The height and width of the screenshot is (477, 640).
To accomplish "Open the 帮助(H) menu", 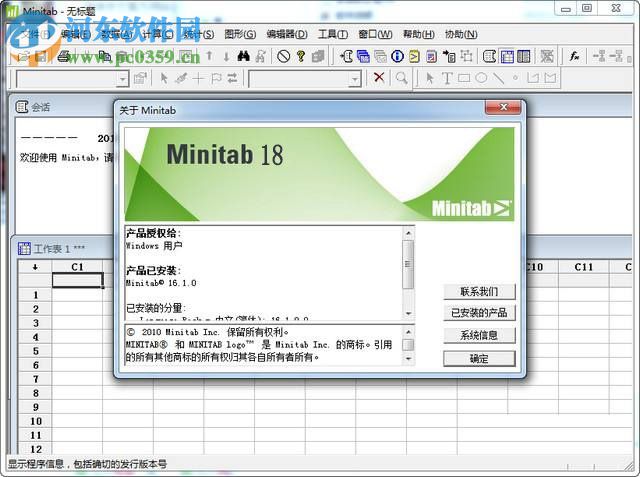I will (x=419, y=34).
